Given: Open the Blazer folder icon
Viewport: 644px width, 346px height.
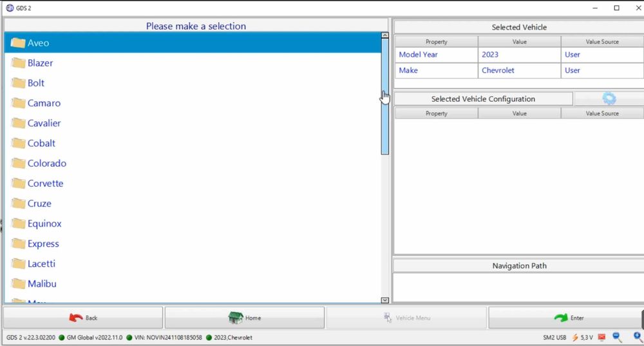Looking at the screenshot, I should [18, 63].
